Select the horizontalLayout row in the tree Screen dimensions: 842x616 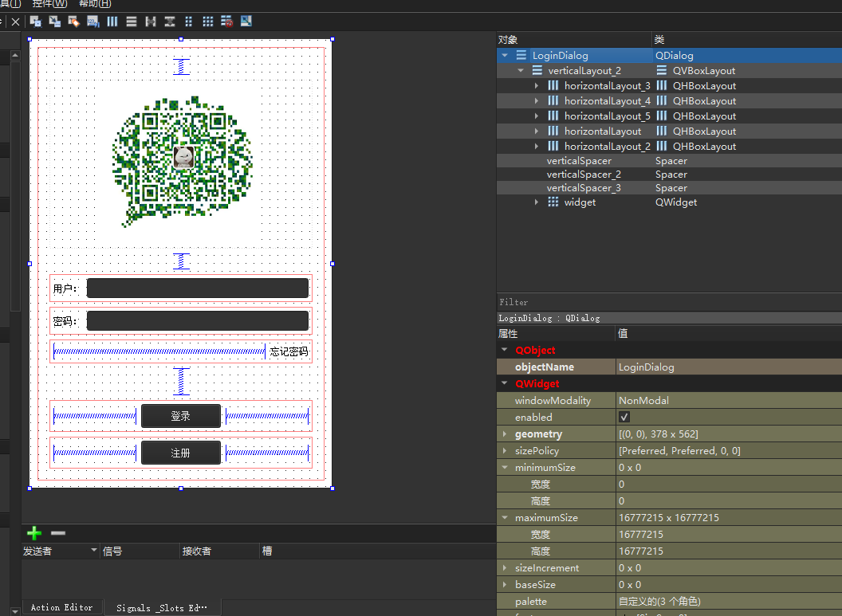coord(669,131)
